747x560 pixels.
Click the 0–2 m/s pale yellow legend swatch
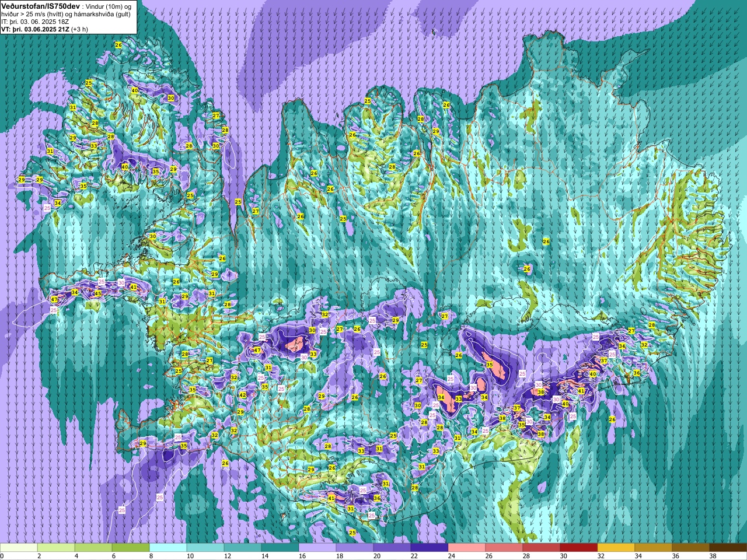coord(19,548)
